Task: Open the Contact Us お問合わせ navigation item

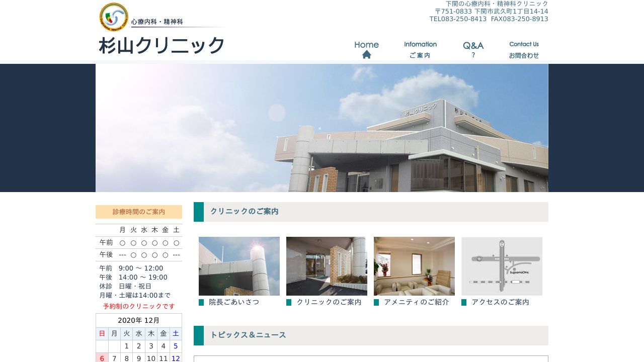Action: click(x=524, y=49)
